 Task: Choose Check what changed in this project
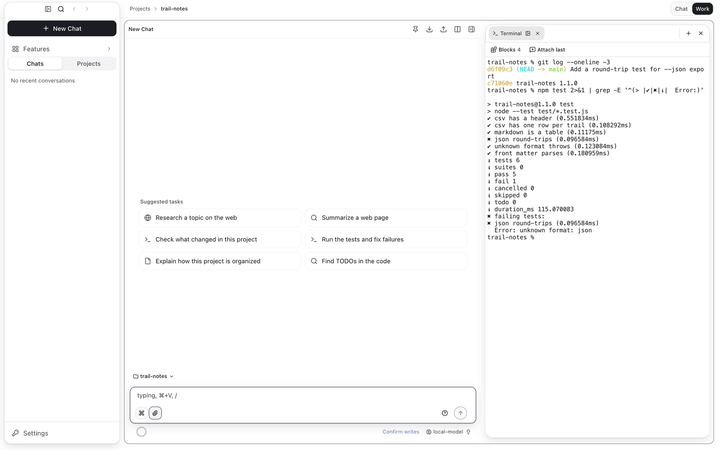pyautogui.click(x=220, y=239)
